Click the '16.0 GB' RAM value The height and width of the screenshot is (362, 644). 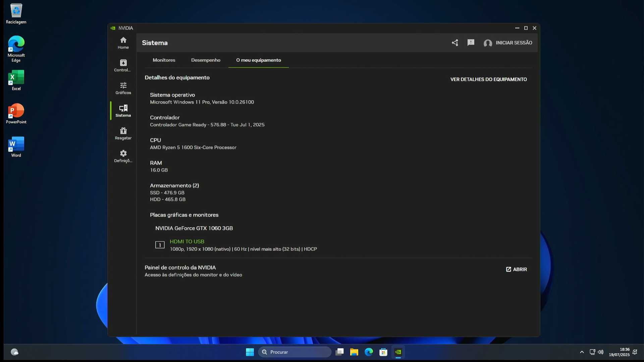(159, 170)
